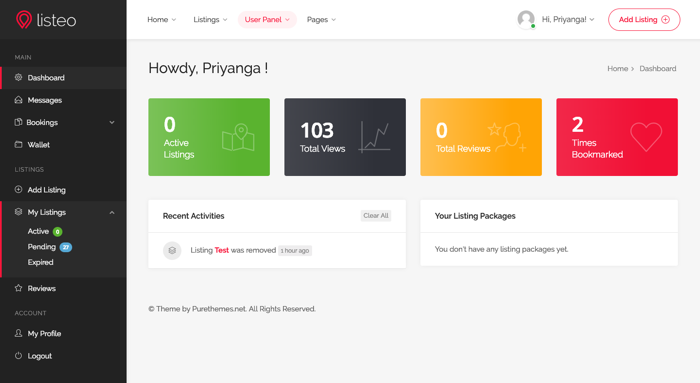Screen dimensions: 700x383
Task: Open the Listings navigation dropdown
Action: [210, 20]
